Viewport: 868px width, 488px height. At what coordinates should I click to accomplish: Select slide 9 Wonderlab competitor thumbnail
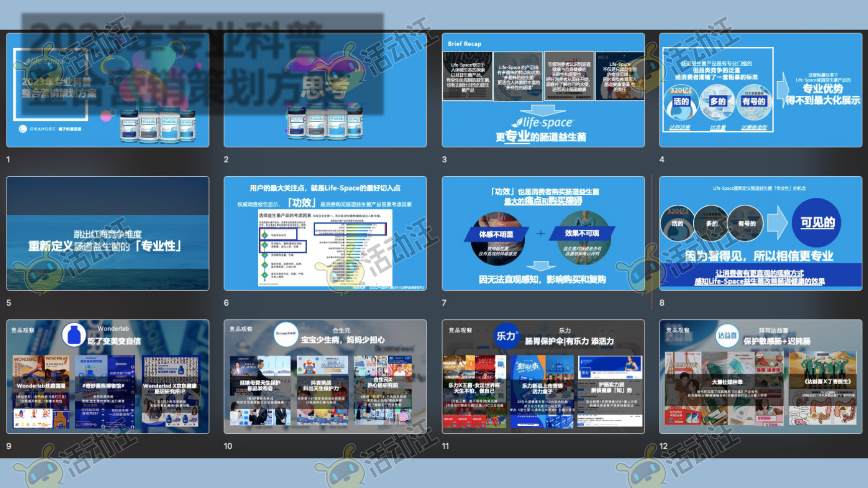tap(107, 377)
